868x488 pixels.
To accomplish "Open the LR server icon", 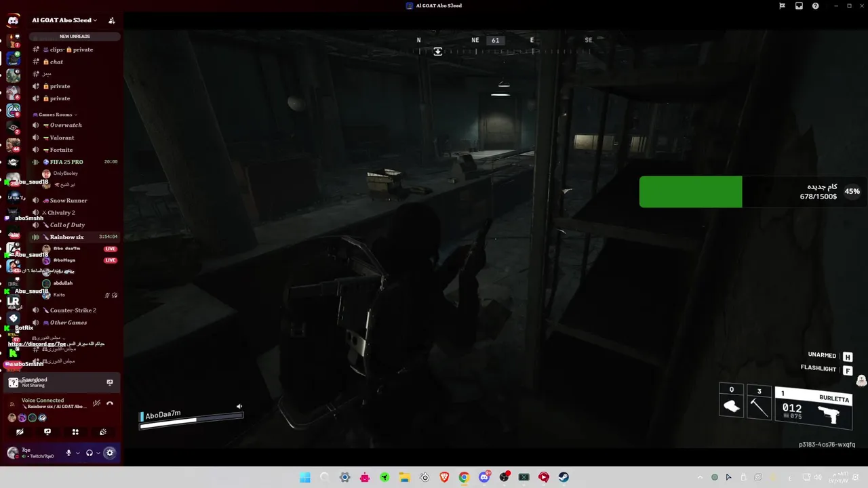I will coord(13,301).
